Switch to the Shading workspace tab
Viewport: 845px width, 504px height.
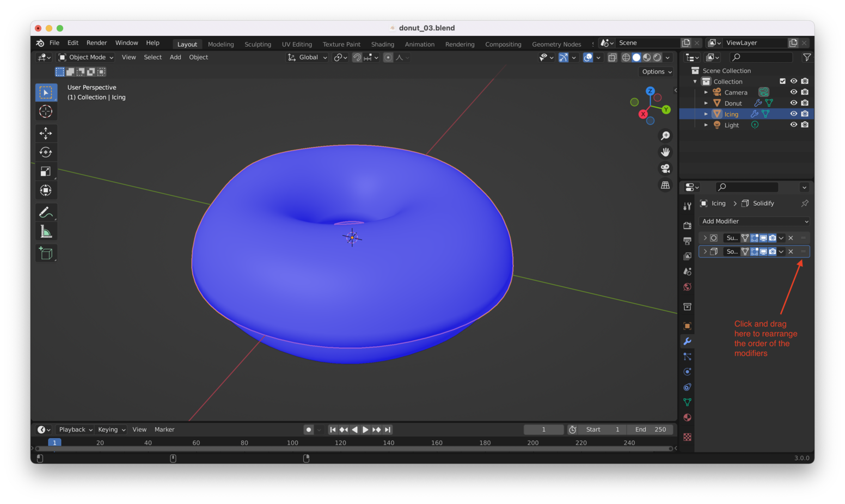pos(382,44)
